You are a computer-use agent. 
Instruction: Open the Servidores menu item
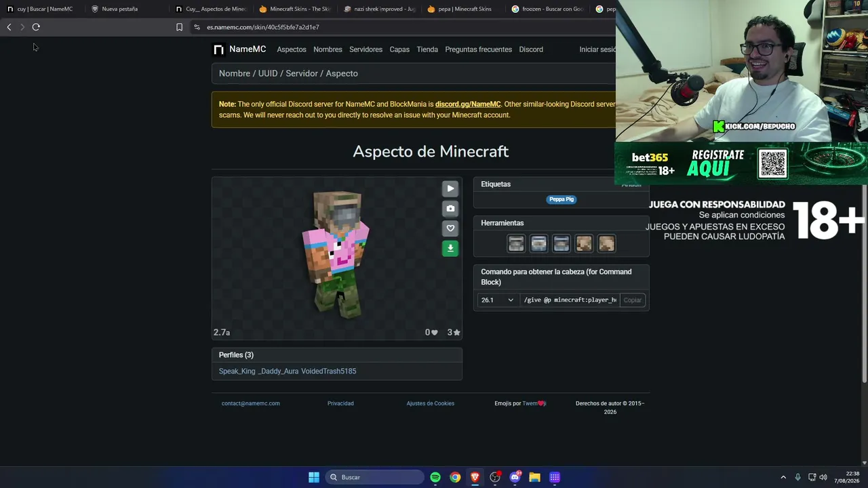coord(366,49)
